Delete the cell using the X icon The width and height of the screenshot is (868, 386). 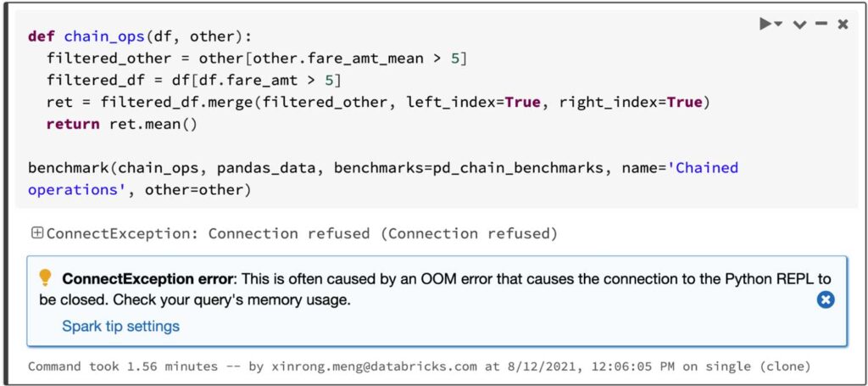tap(843, 25)
